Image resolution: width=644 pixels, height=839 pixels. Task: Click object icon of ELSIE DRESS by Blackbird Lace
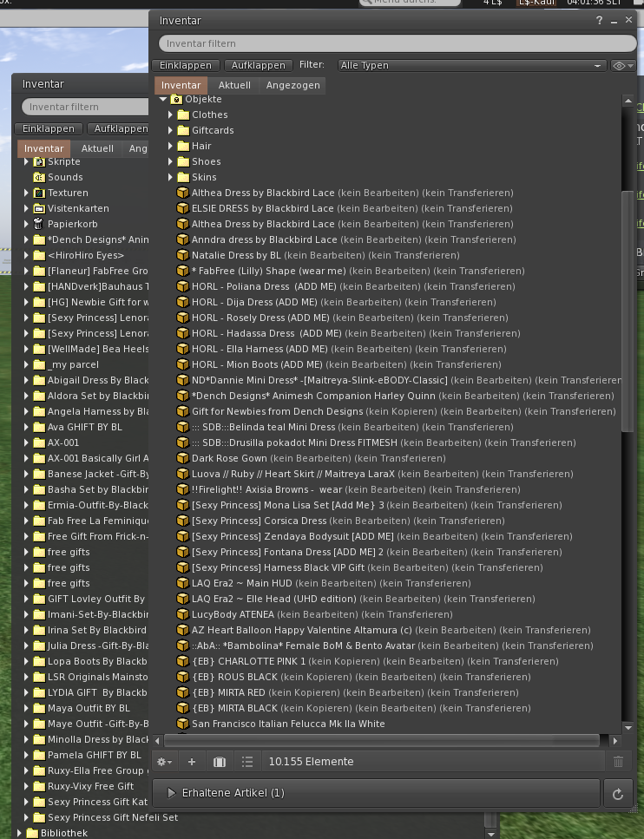pos(182,208)
